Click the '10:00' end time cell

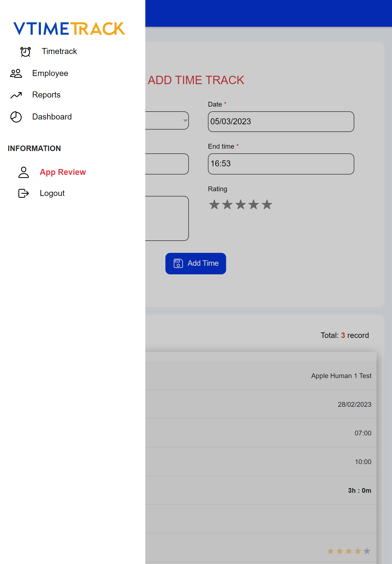click(x=363, y=462)
